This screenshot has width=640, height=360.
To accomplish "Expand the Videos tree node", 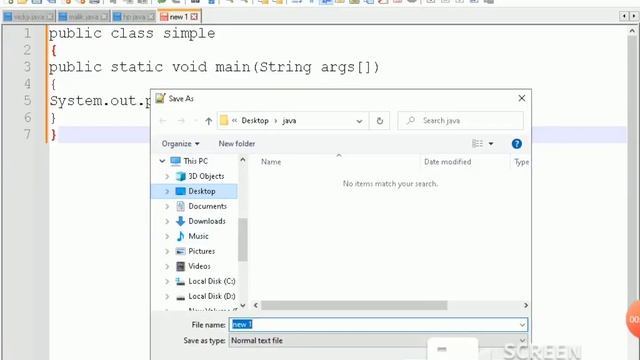I will point(167,266).
